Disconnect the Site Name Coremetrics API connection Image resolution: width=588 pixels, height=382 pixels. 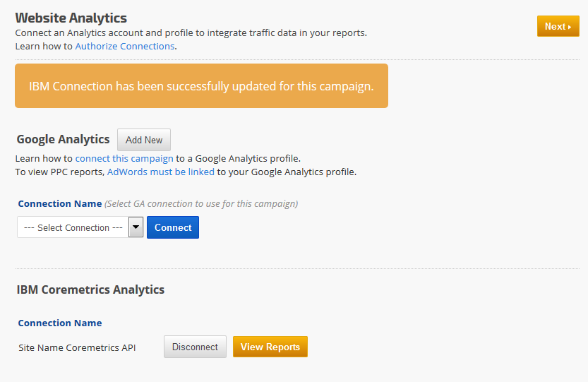coord(195,347)
